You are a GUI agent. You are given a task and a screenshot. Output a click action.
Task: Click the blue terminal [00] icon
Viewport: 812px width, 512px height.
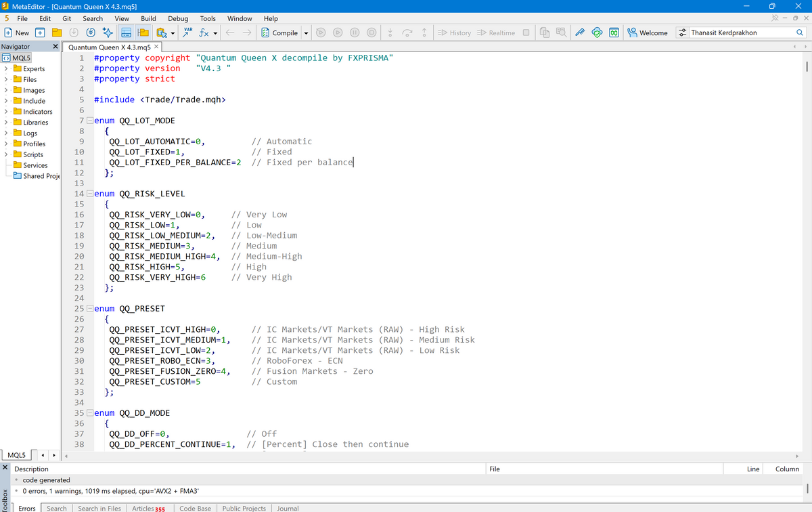pyautogui.click(x=614, y=33)
